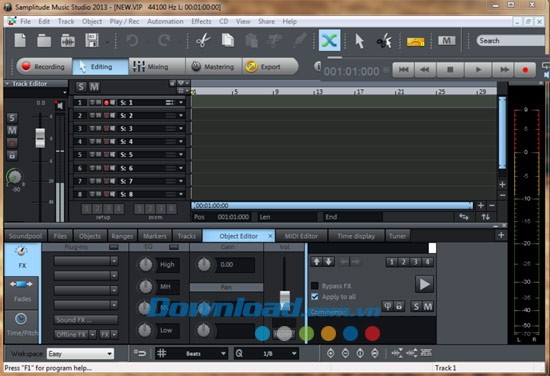Click the M mixer toolbar button
Screen dimensions: 550x376
[447, 41]
